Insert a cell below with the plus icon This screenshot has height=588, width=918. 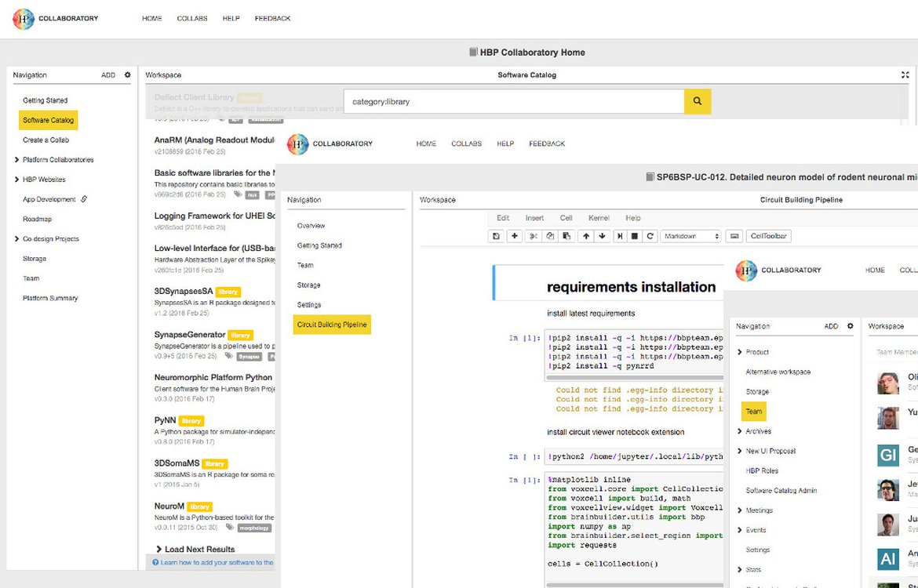[515, 236]
